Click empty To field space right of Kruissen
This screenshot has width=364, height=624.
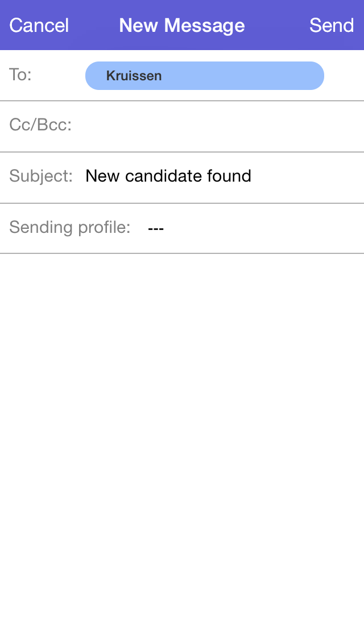[343, 76]
